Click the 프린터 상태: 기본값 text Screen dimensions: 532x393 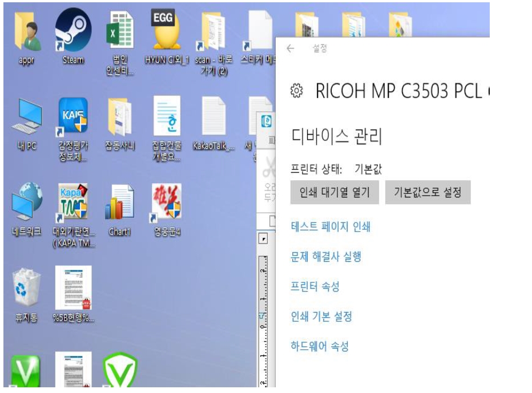(336, 169)
